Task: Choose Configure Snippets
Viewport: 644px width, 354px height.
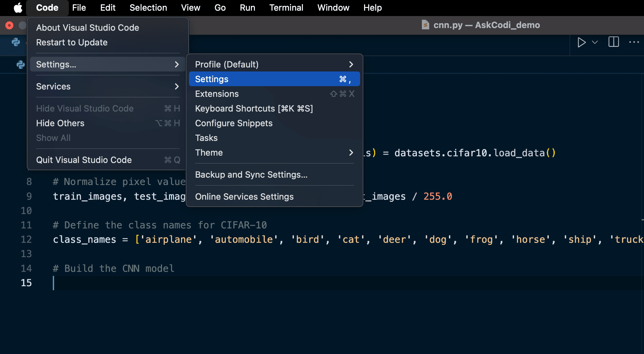Action: (x=274, y=123)
